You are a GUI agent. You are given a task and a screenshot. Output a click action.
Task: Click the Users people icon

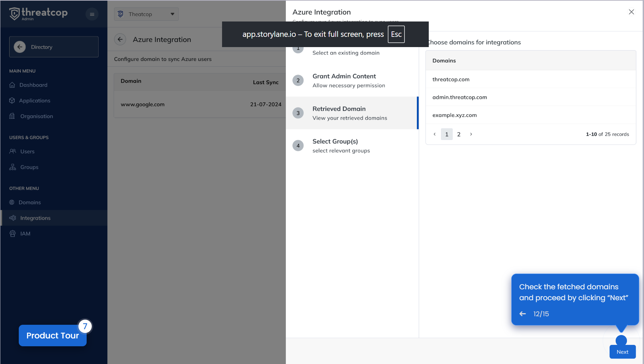(13, 151)
